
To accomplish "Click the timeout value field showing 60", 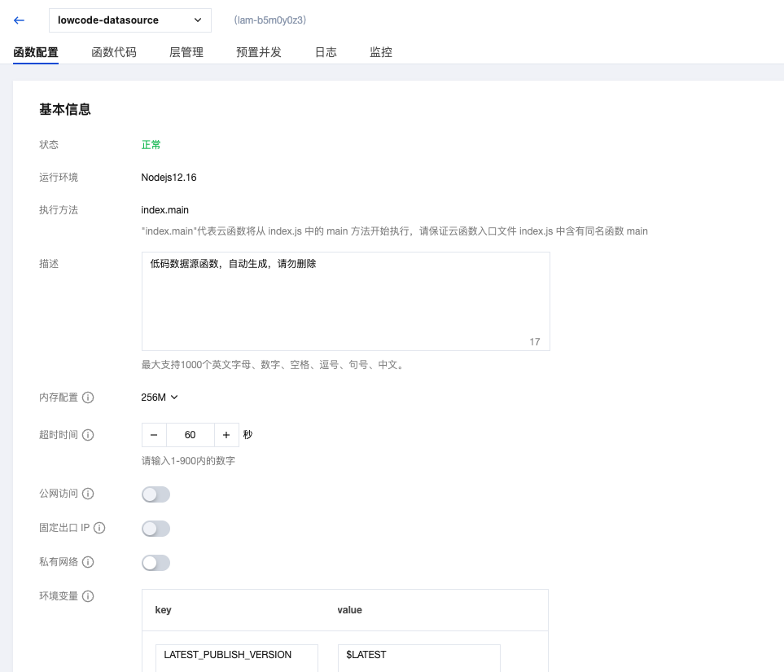I will 190,435.
